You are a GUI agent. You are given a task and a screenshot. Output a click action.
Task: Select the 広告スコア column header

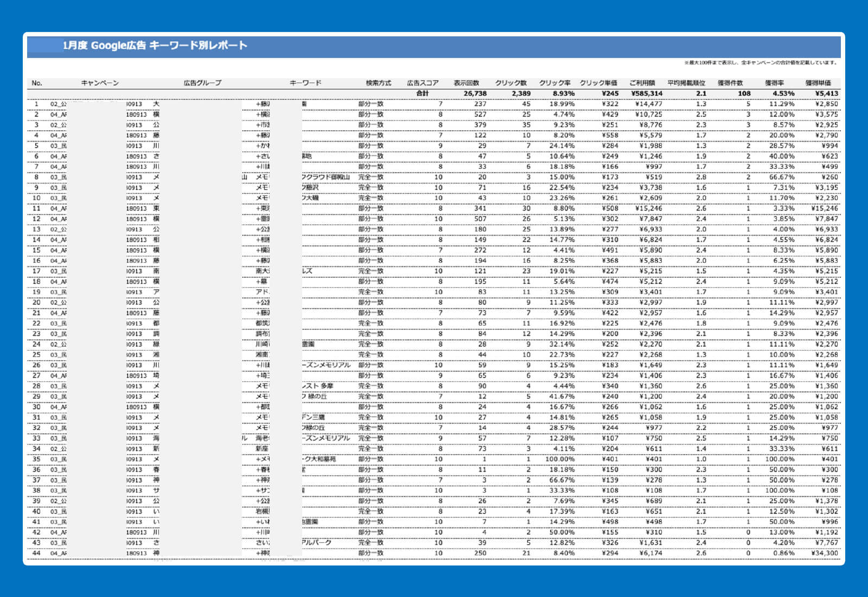click(x=423, y=83)
